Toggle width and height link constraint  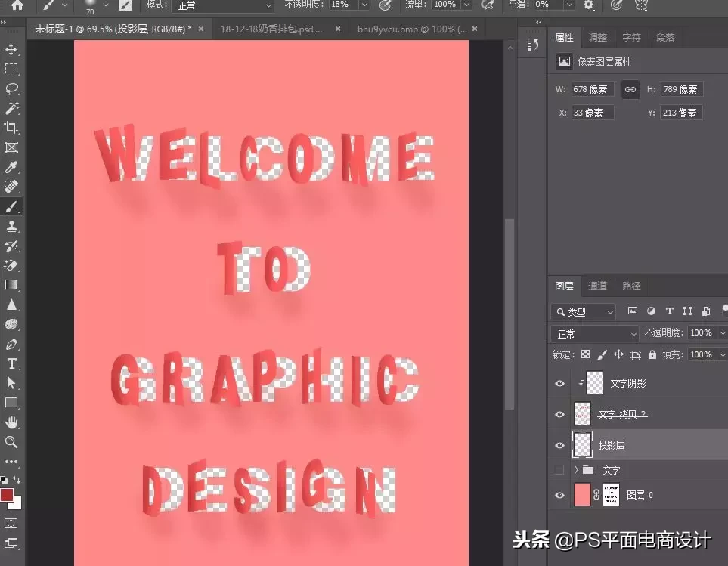630,89
